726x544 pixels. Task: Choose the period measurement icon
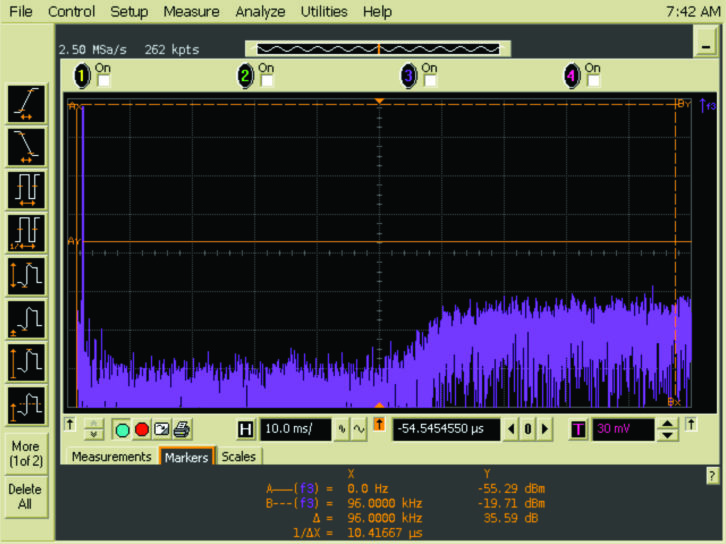26,190
